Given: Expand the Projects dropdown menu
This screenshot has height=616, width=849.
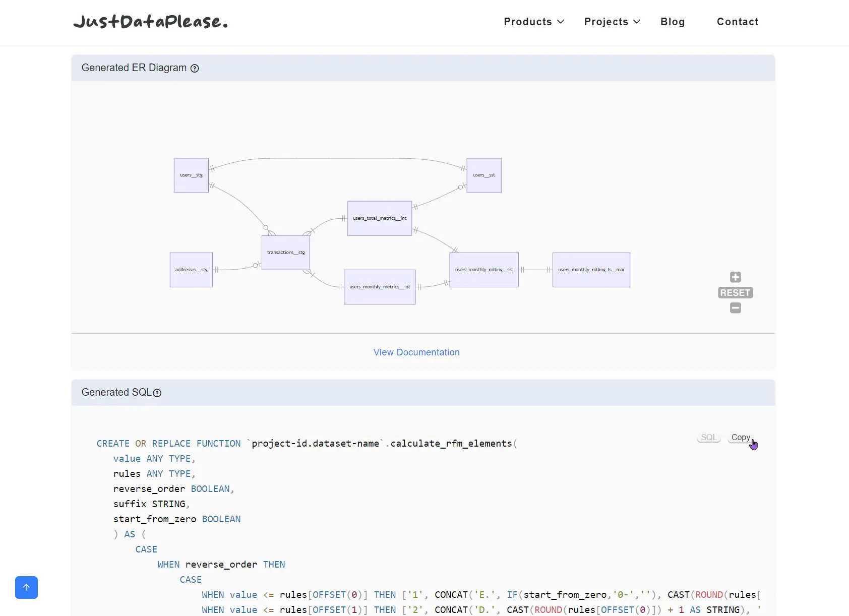Looking at the screenshot, I should pos(612,22).
